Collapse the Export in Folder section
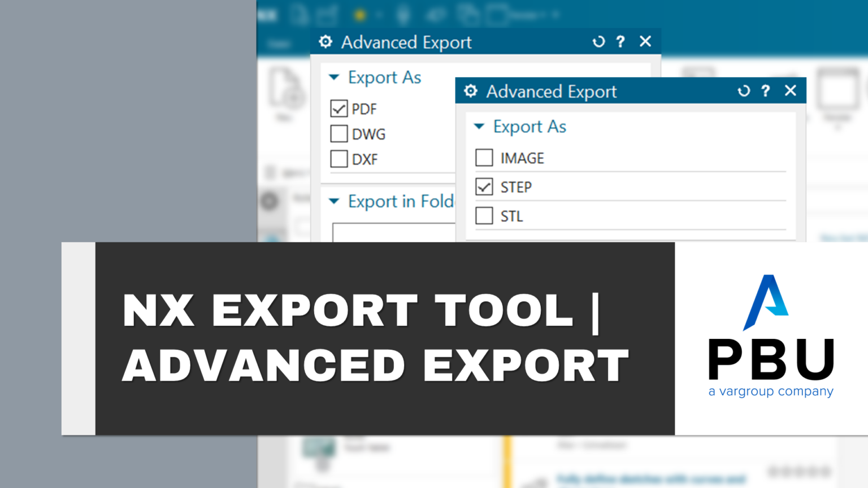Image resolution: width=868 pixels, height=488 pixels. 334,202
